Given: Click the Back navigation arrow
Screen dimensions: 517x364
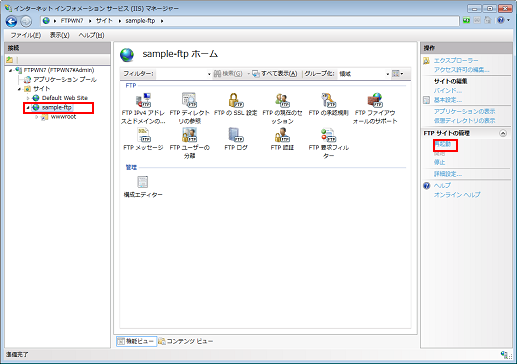Looking at the screenshot, I should click(11, 21).
